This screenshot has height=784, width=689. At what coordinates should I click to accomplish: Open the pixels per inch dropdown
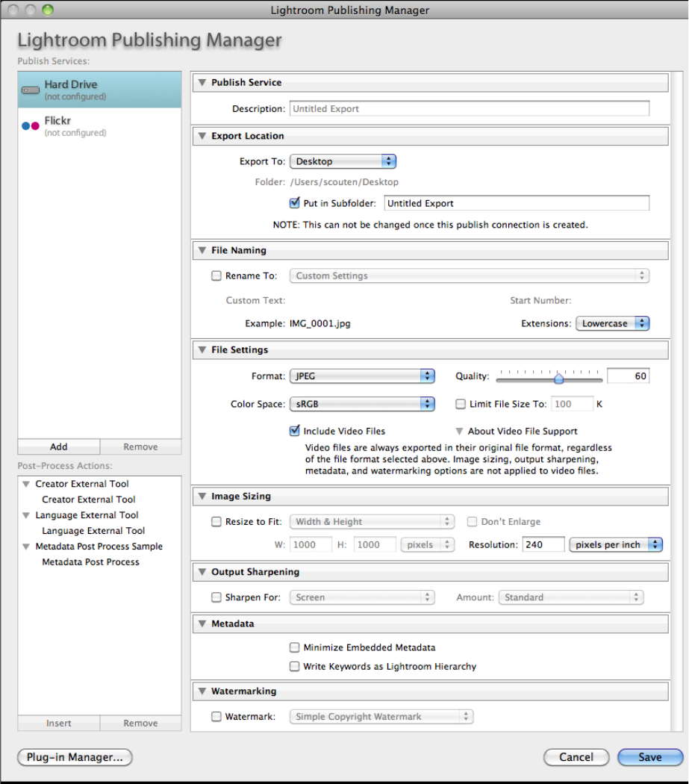pos(616,544)
